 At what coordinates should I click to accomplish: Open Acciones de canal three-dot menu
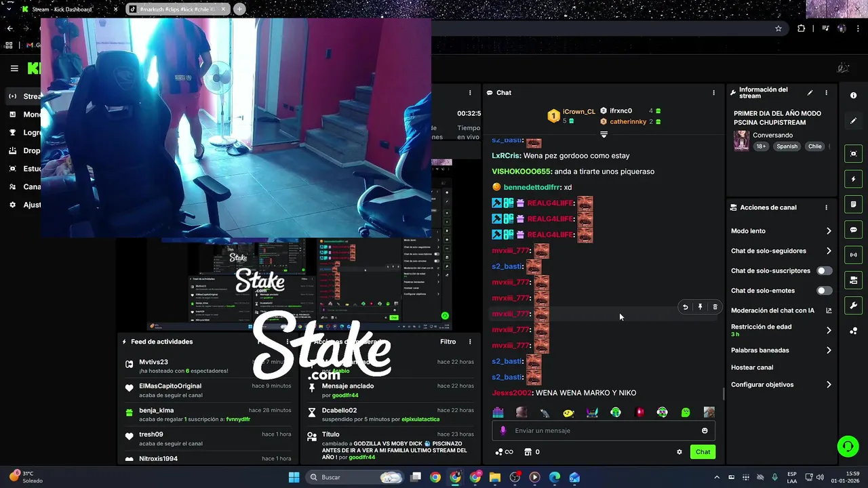click(826, 207)
